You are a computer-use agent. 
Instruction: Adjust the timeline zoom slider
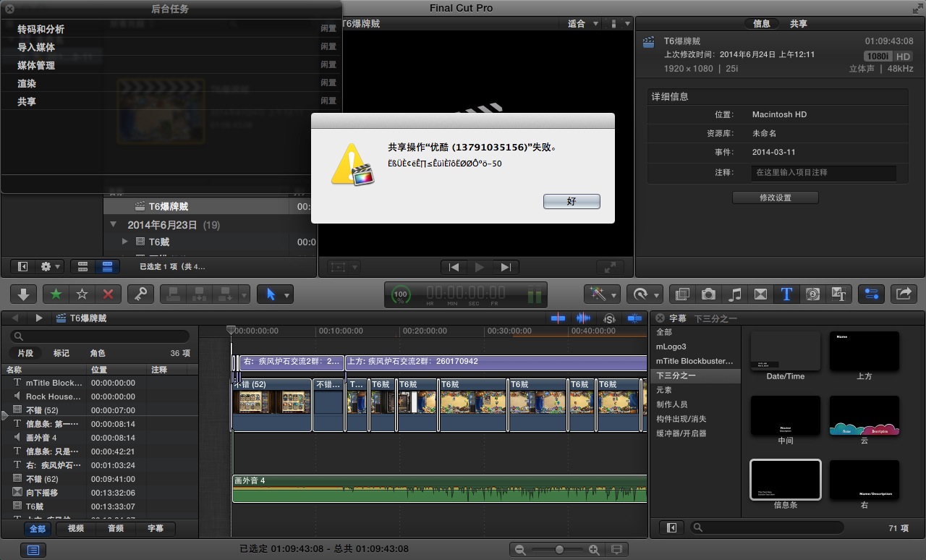point(558,550)
